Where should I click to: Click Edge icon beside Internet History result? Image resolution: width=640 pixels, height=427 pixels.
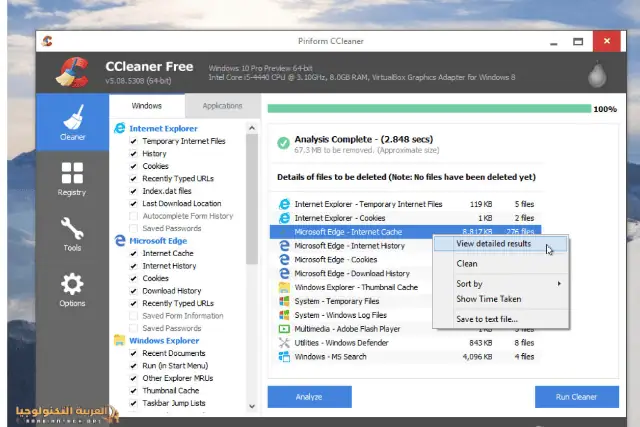[284, 245]
